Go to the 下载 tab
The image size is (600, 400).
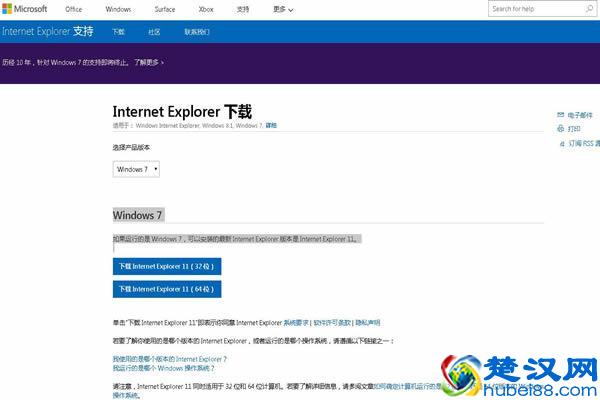click(x=118, y=31)
